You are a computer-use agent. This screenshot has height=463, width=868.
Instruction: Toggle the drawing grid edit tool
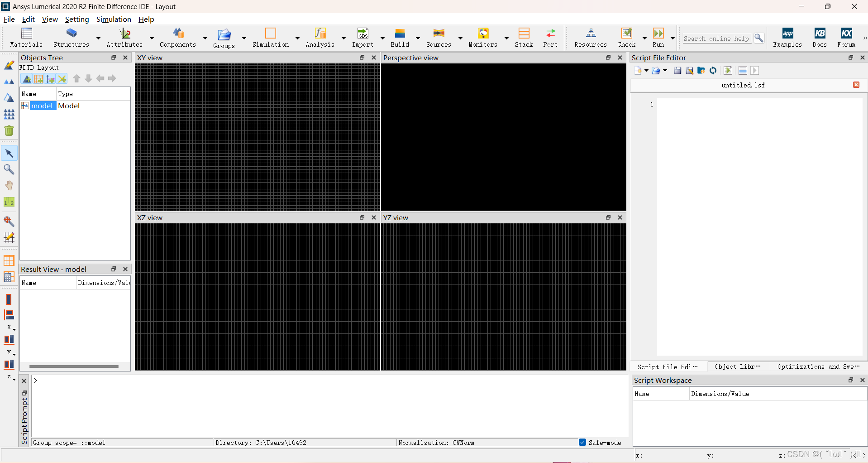pos(9,237)
